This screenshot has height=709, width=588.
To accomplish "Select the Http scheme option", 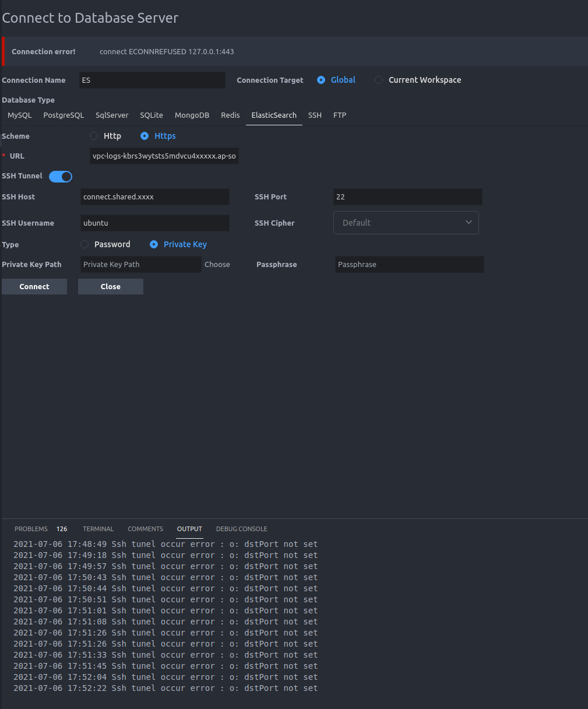I will (94, 136).
